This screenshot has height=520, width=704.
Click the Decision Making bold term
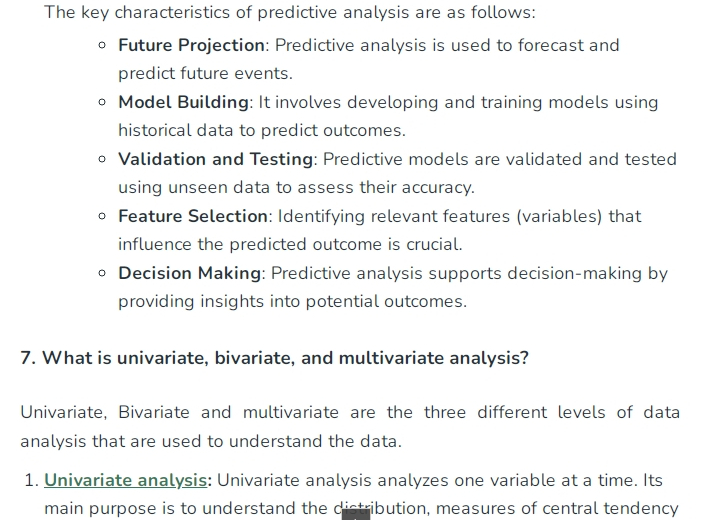(189, 273)
